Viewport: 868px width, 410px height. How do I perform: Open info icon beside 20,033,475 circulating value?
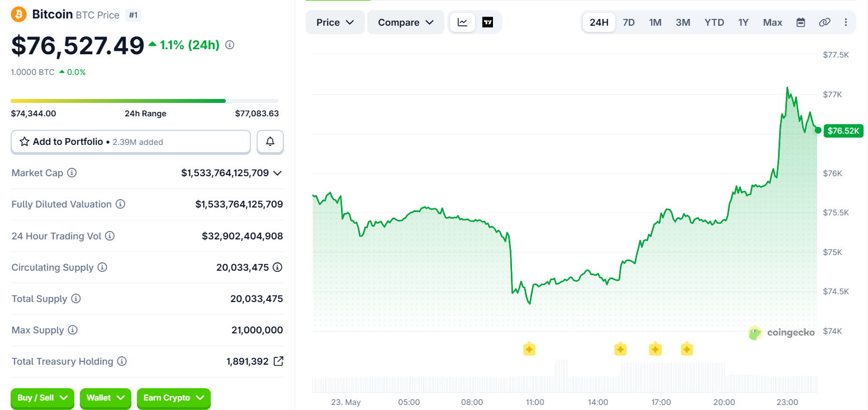coord(277,267)
